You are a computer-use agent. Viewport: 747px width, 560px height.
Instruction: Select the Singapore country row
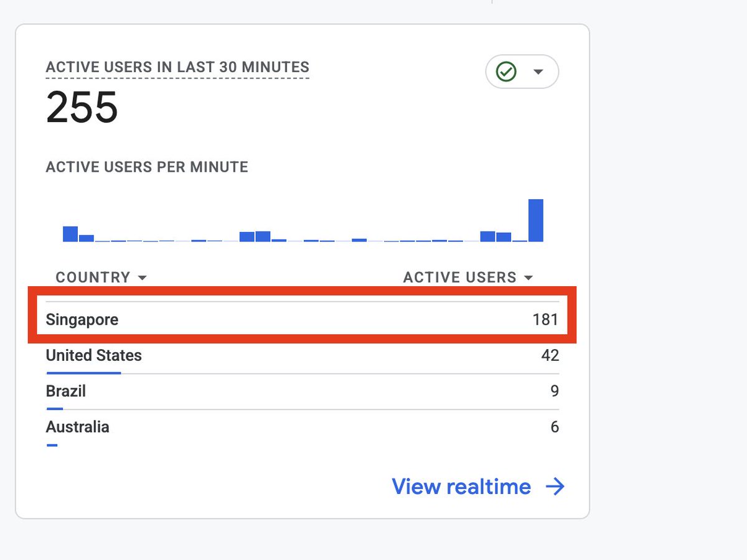pyautogui.click(x=303, y=320)
